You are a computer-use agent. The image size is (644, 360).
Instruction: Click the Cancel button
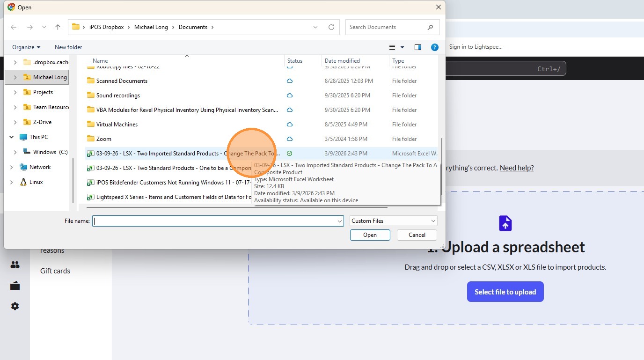417,235
